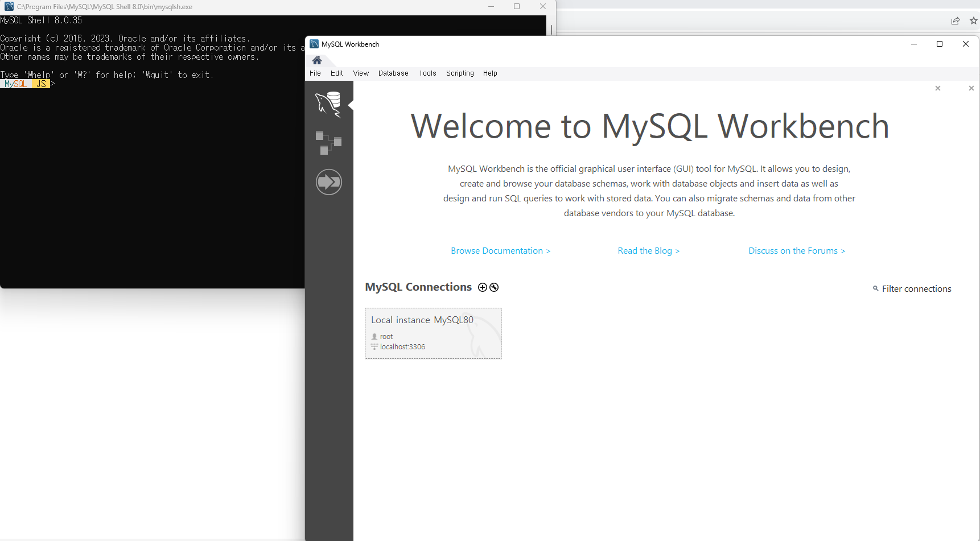Click localhost:3306 text on connection tile
This screenshot has width=980, height=541.
click(x=402, y=347)
